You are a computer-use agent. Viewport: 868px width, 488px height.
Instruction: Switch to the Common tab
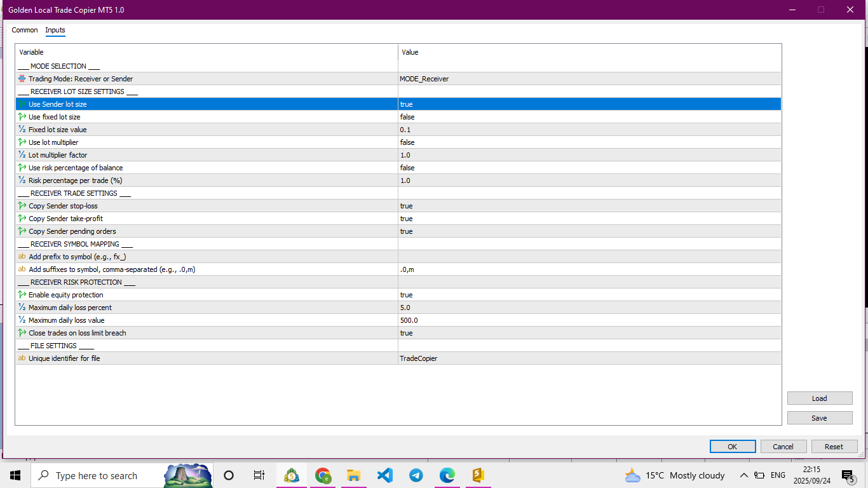25,30
